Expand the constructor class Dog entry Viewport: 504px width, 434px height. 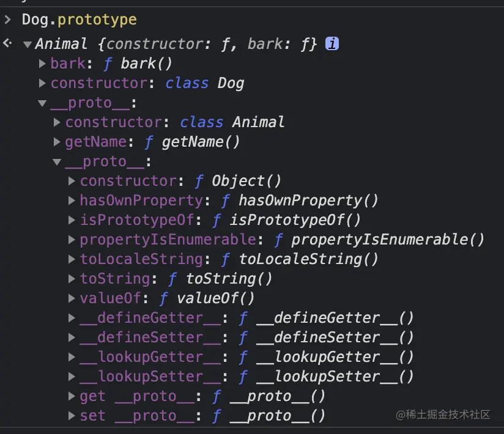tap(42, 83)
